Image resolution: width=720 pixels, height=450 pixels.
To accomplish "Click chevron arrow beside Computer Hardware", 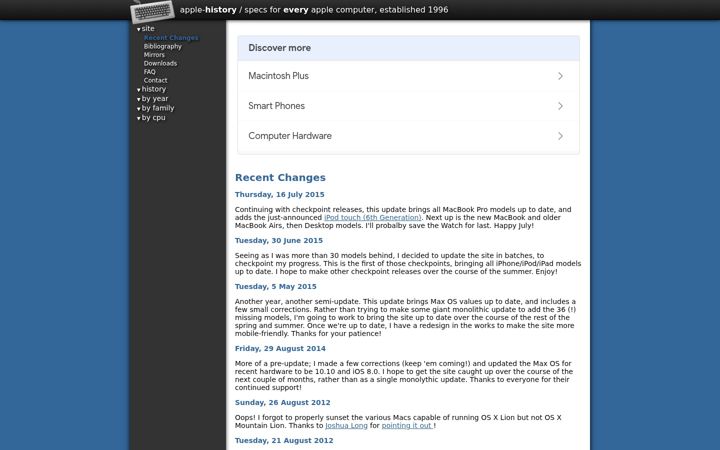I will 560,136.
